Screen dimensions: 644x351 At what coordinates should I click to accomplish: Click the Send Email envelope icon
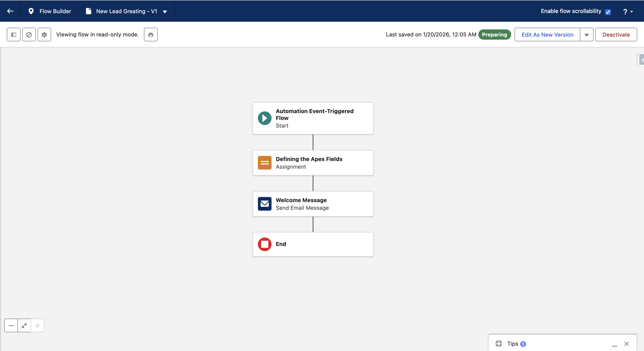(264, 204)
